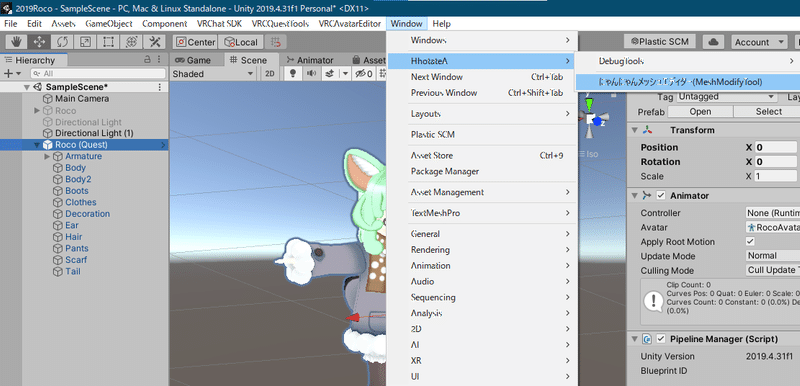Collapse the Roco (Quest) object

37,145
